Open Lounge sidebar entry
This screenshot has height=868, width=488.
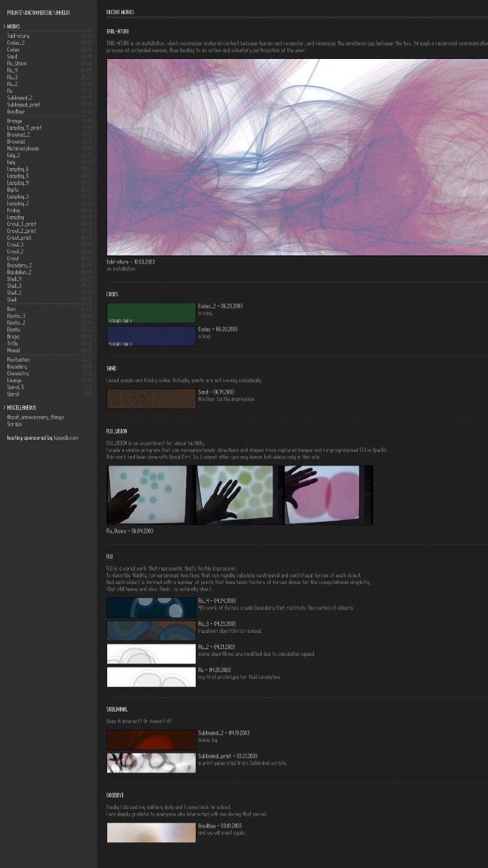pyautogui.click(x=14, y=380)
